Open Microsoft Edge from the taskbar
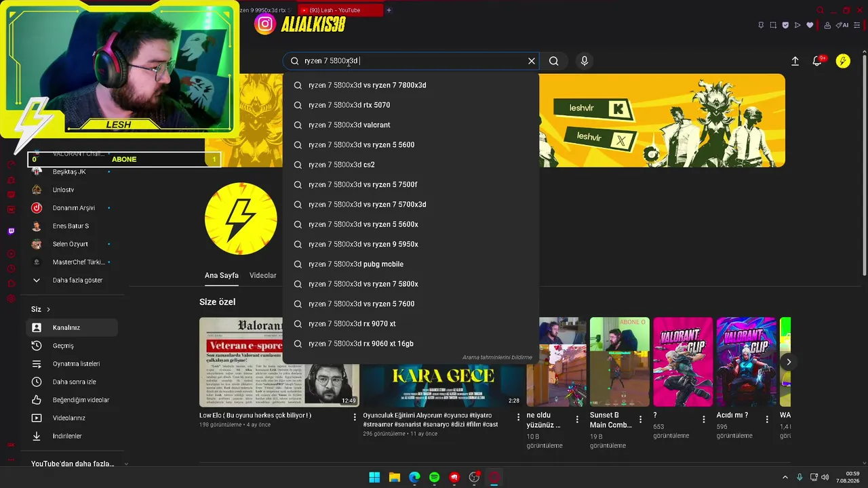 (x=414, y=477)
